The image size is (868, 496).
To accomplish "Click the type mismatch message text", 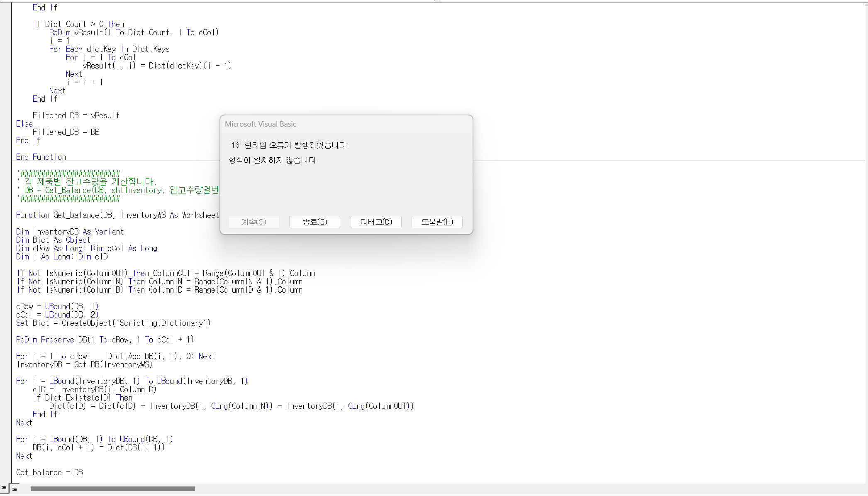I will click(272, 160).
